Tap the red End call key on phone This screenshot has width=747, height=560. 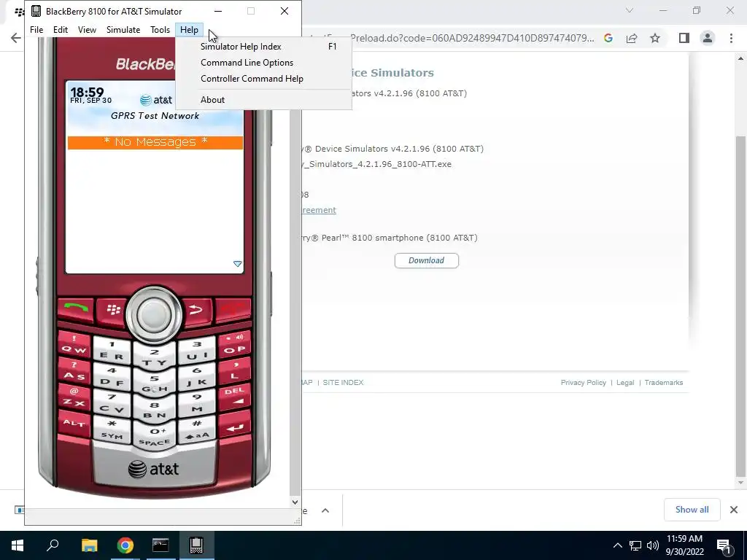point(233,309)
